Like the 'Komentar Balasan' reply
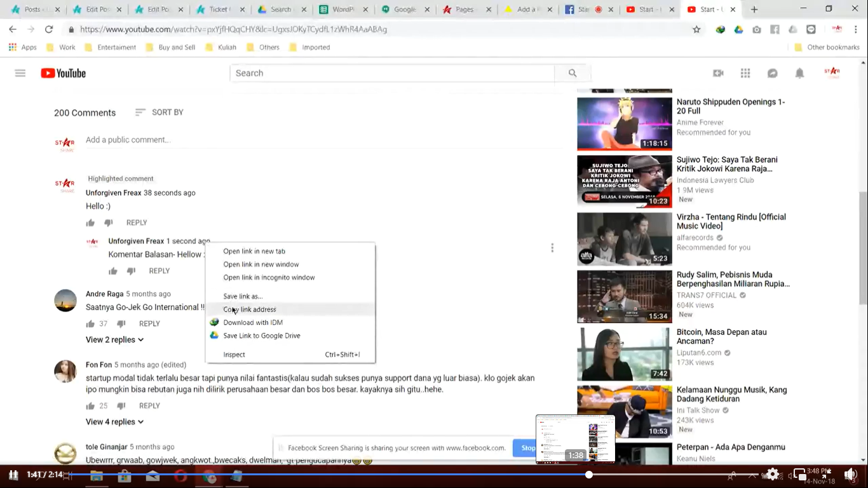This screenshot has width=868, height=488. pyautogui.click(x=113, y=271)
